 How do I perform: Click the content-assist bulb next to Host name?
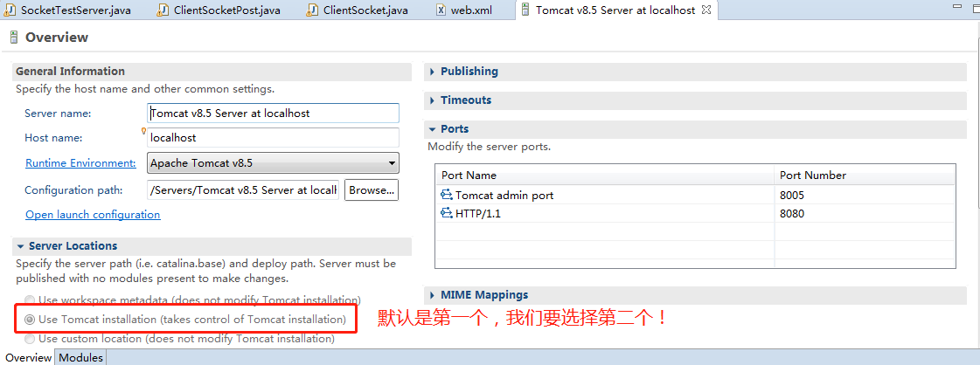(x=143, y=130)
